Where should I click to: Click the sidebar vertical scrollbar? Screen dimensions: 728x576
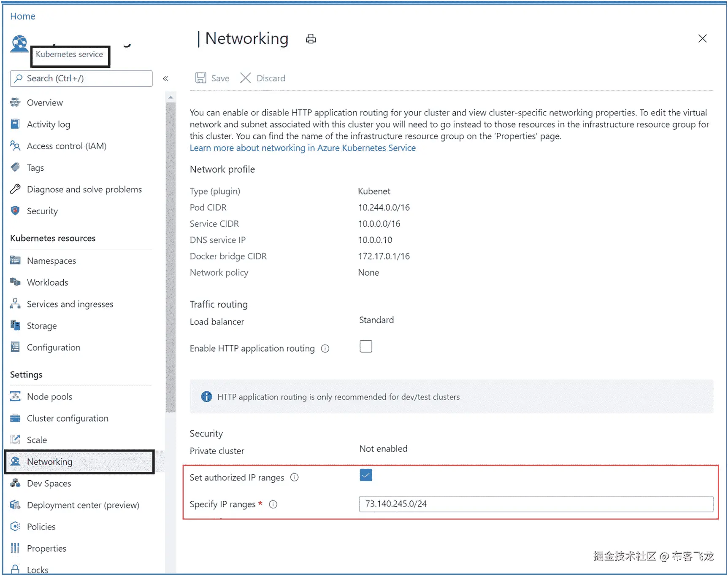pos(170,257)
